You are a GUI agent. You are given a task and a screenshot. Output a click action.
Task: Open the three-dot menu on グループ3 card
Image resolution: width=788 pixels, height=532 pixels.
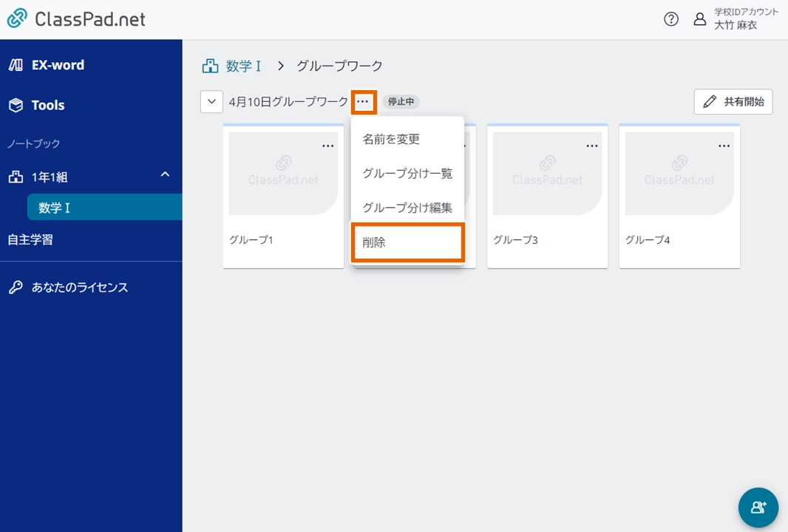(592, 145)
